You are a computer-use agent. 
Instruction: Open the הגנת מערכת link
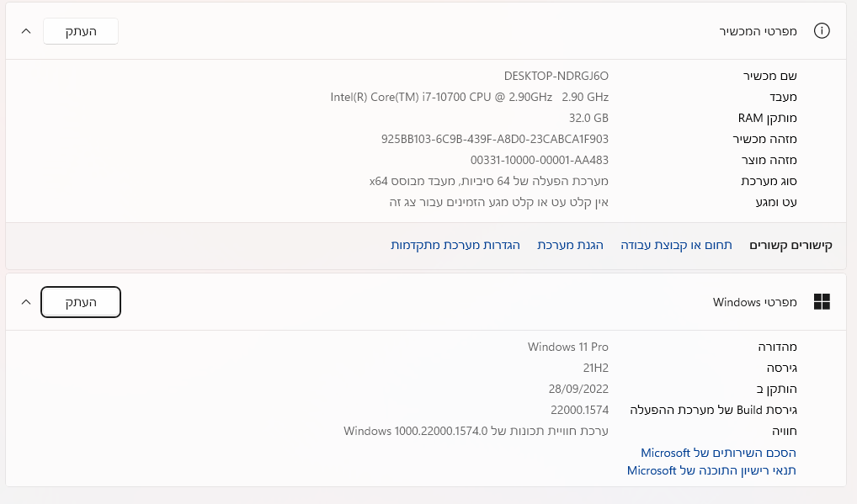570,245
